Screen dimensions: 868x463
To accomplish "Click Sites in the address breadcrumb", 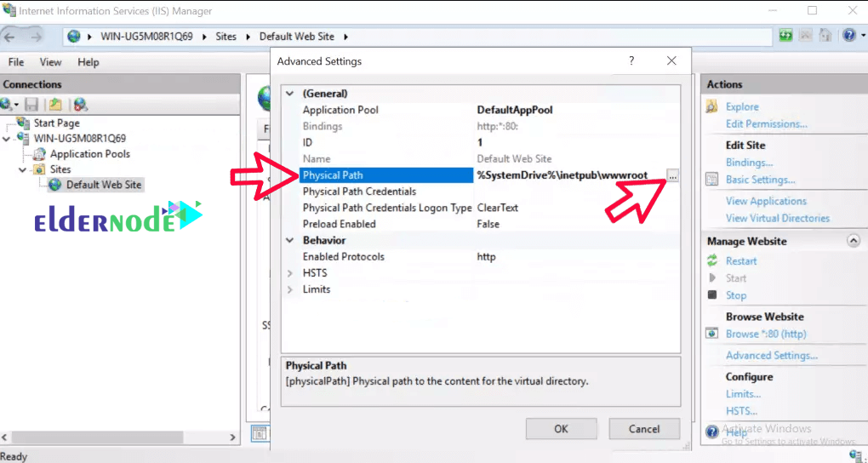I will click(226, 37).
